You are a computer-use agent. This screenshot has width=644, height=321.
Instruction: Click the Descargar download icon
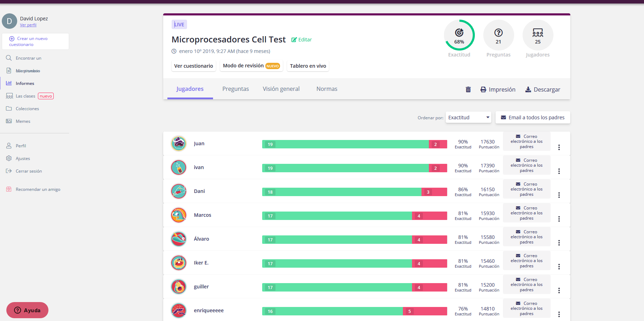(x=528, y=89)
